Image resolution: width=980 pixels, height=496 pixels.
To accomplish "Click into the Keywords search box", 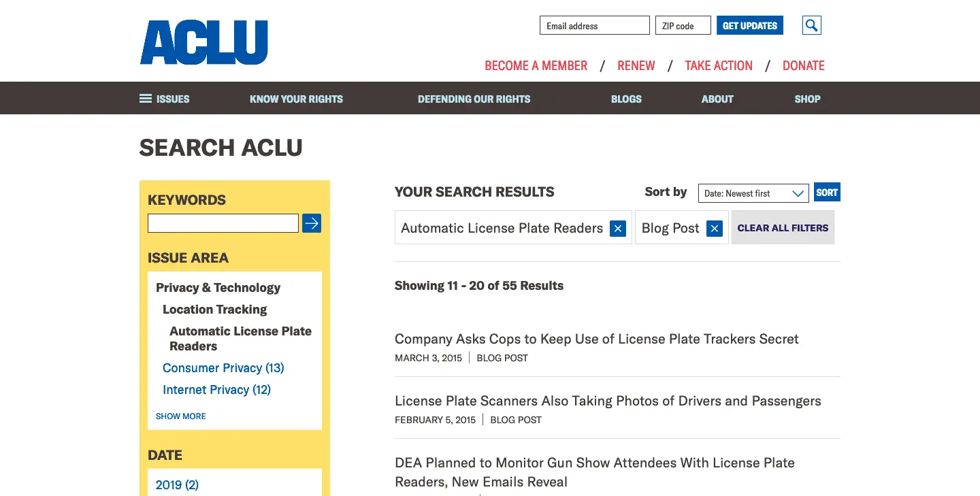I will pos(223,223).
